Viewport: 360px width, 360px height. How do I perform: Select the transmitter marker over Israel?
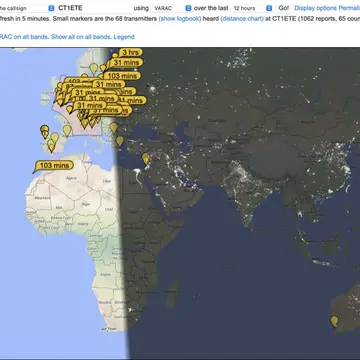click(x=146, y=159)
